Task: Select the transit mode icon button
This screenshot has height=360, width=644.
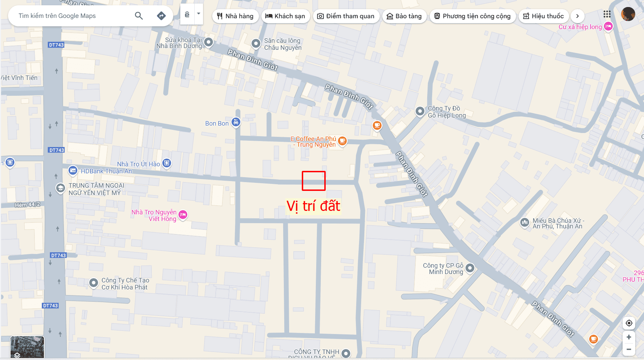Action: click(187, 14)
